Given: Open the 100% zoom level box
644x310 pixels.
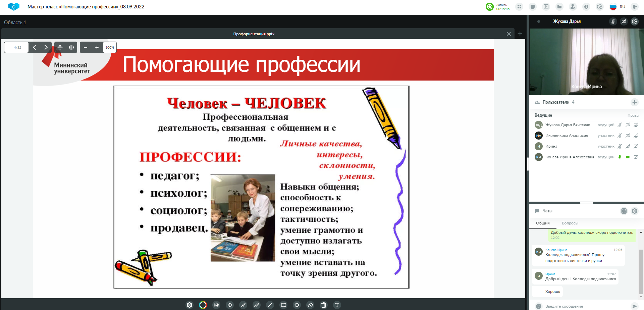Looking at the screenshot, I should [x=110, y=47].
